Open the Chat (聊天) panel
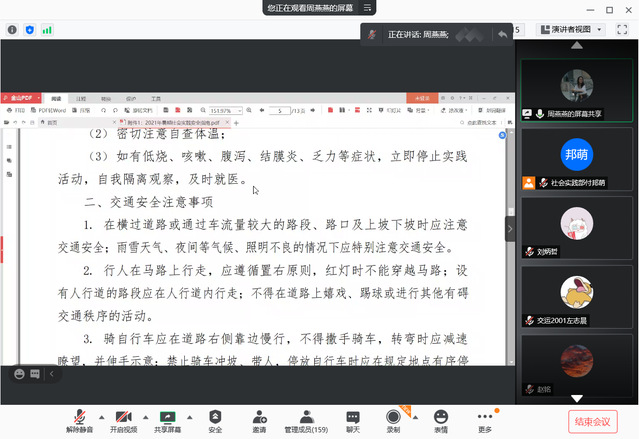 tap(353, 420)
